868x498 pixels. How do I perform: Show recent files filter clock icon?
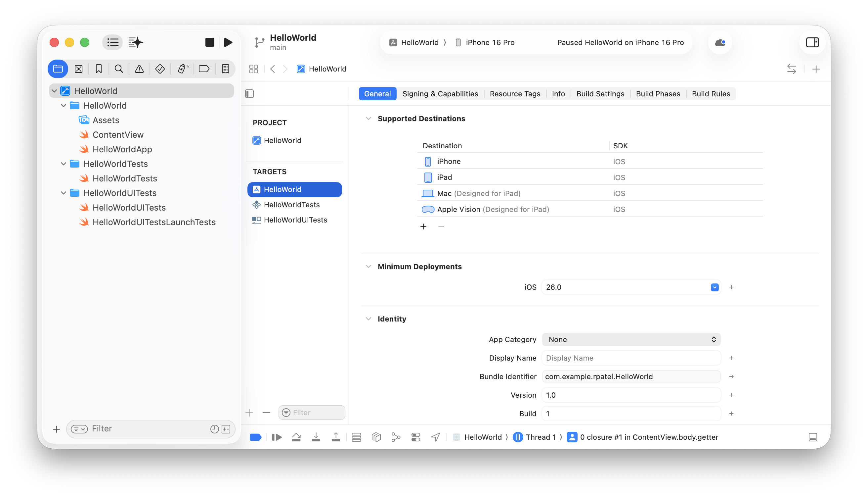(214, 429)
